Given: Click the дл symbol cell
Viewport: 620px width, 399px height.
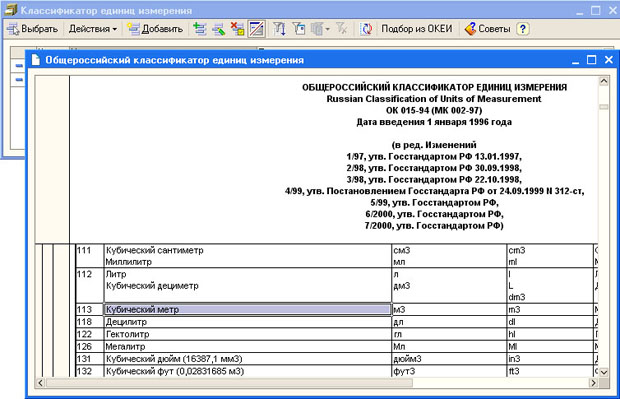Looking at the screenshot, I should (x=449, y=322).
